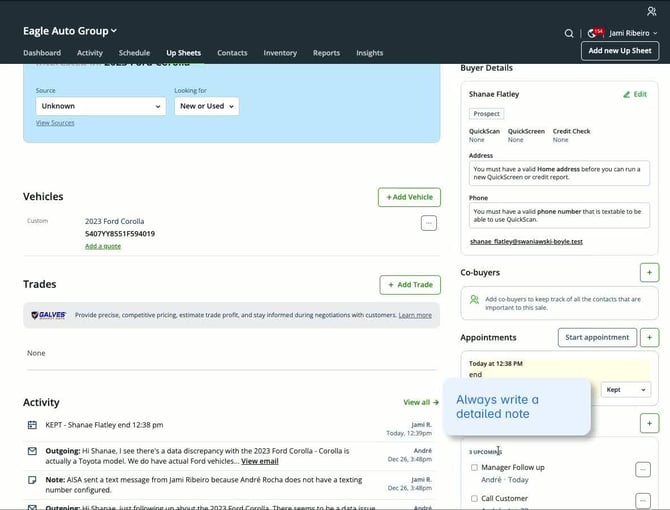
Task: Click the plus icon next to Start appointment
Action: point(649,337)
